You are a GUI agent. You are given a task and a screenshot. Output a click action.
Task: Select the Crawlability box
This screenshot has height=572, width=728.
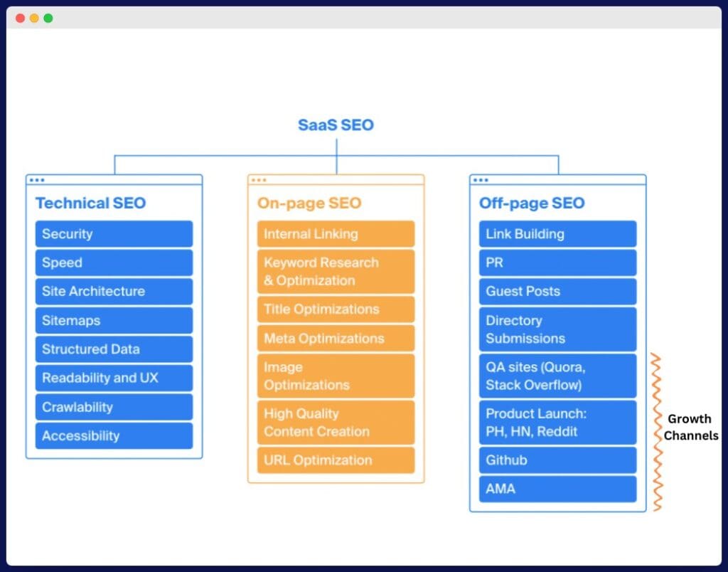[113, 407]
